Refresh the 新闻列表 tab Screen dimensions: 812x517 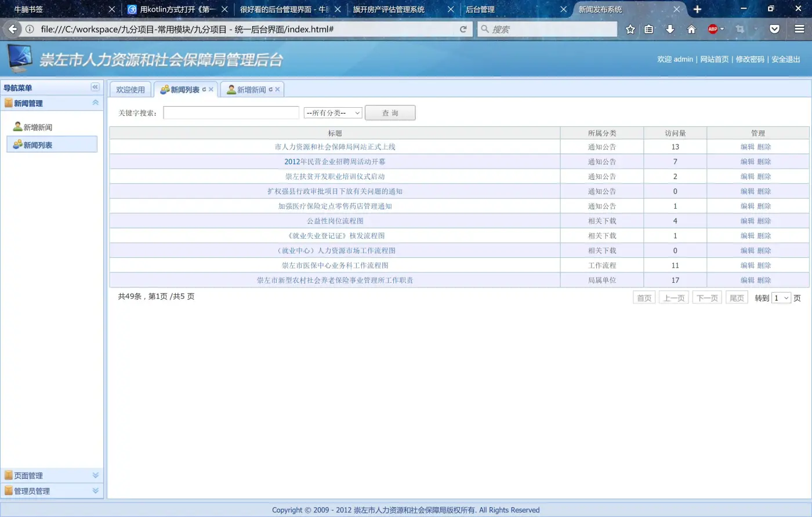coord(204,89)
